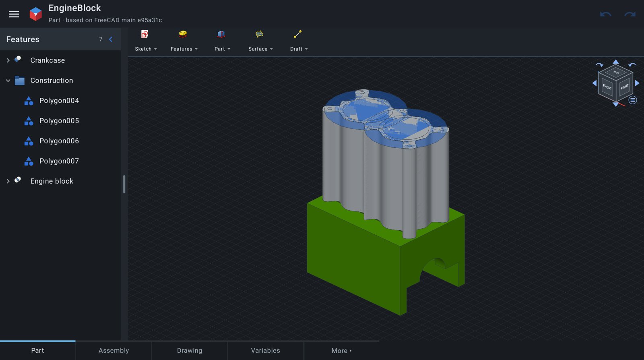644x360 pixels.
Task: Turn view with navigation cube left arrow
Action: (x=594, y=83)
